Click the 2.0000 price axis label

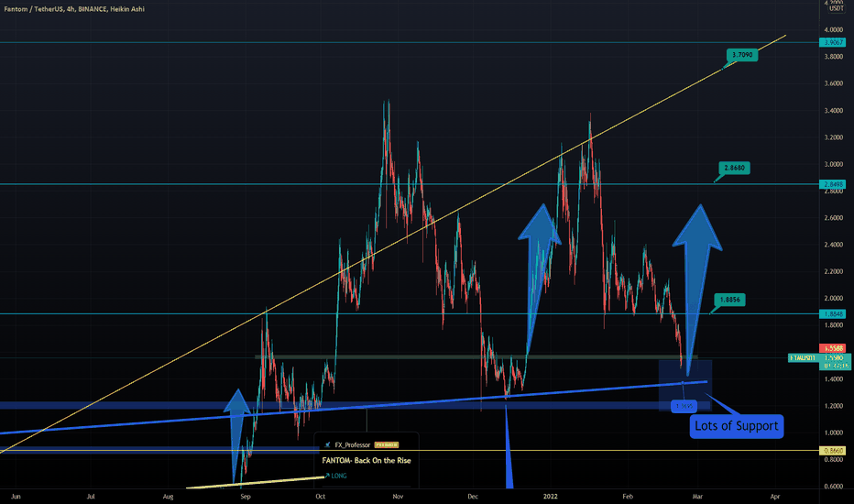tap(833, 299)
